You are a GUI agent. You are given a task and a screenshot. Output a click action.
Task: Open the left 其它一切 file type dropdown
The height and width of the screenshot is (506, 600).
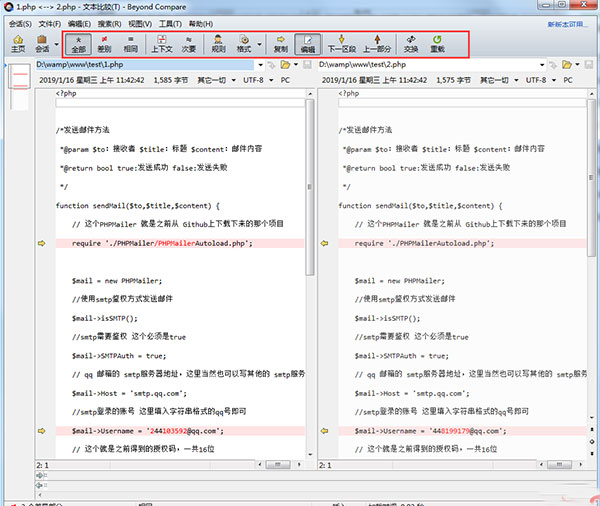point(216,80)
